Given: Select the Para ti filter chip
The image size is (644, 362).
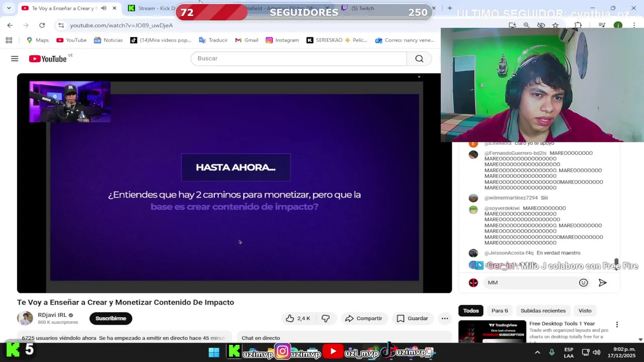Looking at the screenshot, I should coord(500,311).
